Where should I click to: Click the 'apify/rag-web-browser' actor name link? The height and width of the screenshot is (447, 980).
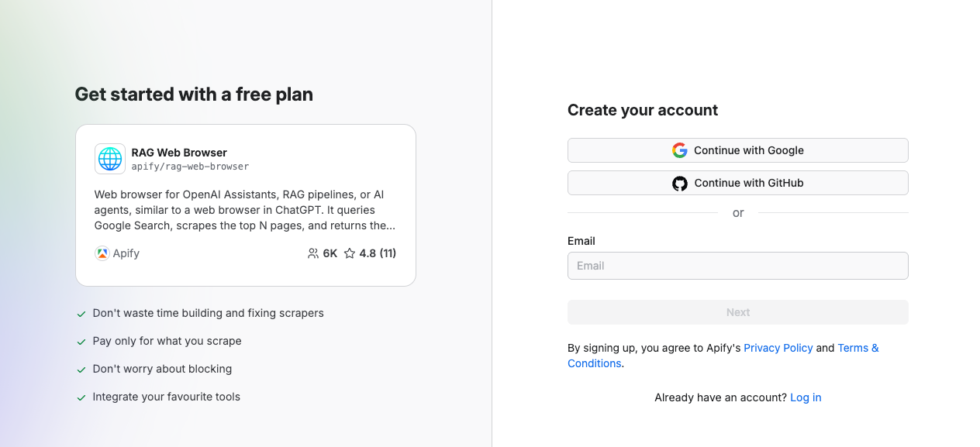191,166
